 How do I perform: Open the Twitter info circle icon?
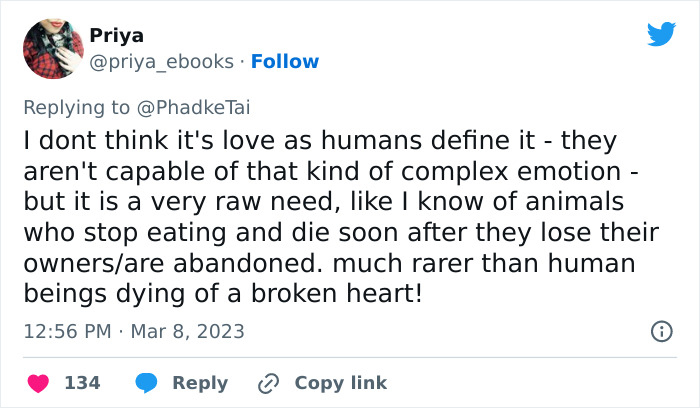[660, 330]
